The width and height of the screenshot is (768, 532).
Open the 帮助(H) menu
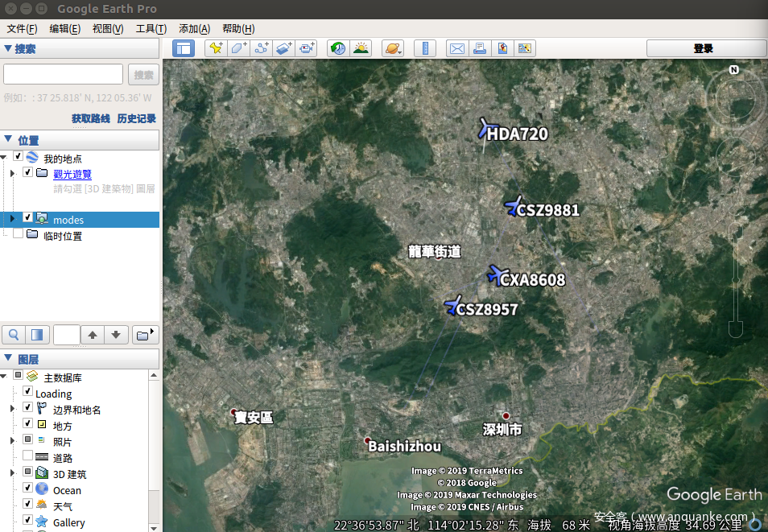pos(238,29)
